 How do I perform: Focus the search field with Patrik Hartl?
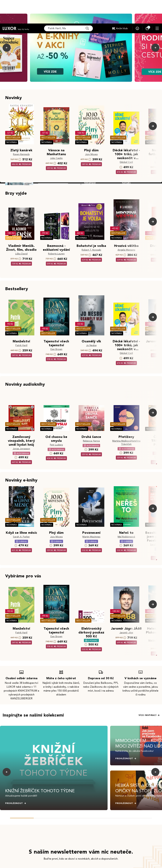point(64,29)
